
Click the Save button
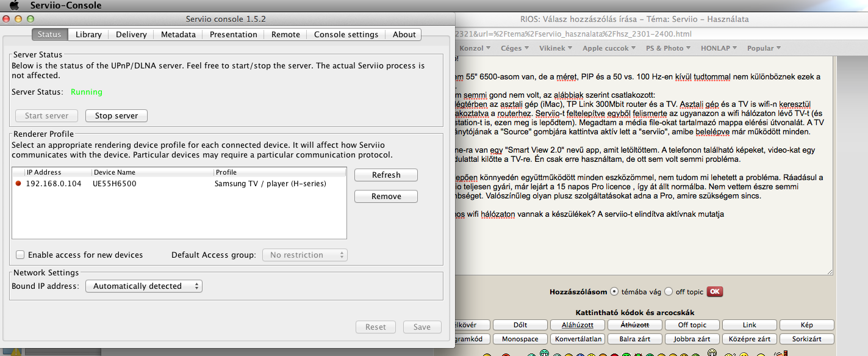coord(422,327)
